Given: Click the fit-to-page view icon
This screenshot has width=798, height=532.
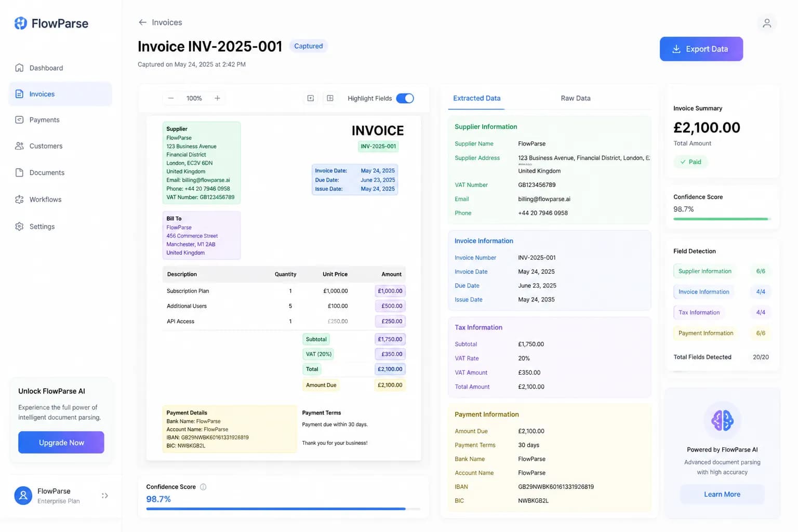Looking at the screenshot, I should (311, 98).
